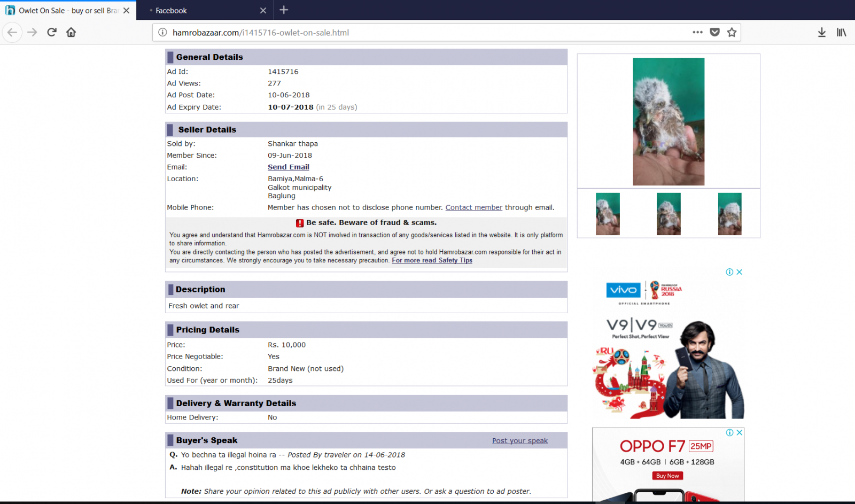Switch to the Facebook tab
This screenshot has height=504, width=855.
tap(205, 10)
